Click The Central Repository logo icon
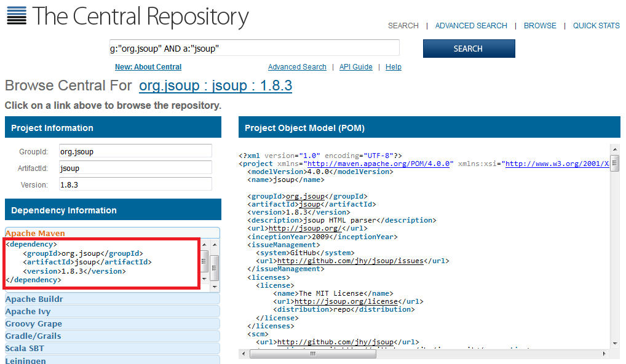This screenshot has height=364, width=626. pos(17,15)
